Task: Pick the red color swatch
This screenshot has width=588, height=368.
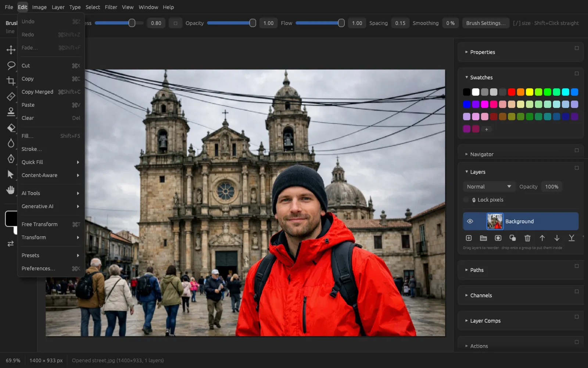Action: tap(512, 92)
